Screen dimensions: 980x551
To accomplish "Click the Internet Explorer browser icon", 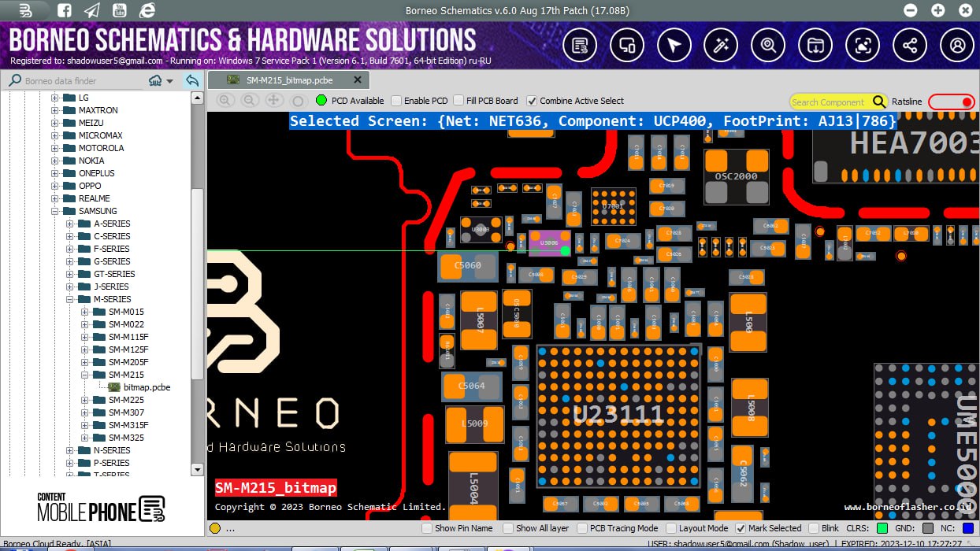I will [147, 10].
